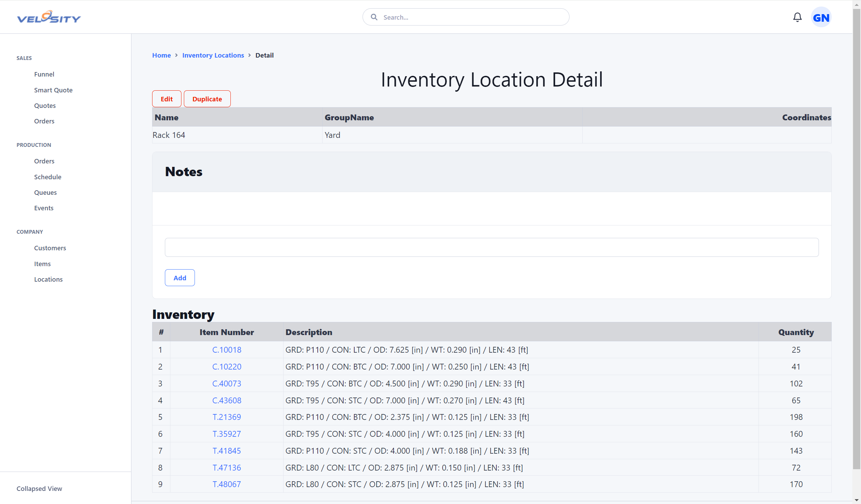Open item T.35927

pyautogui.click(x=227, y=434)
